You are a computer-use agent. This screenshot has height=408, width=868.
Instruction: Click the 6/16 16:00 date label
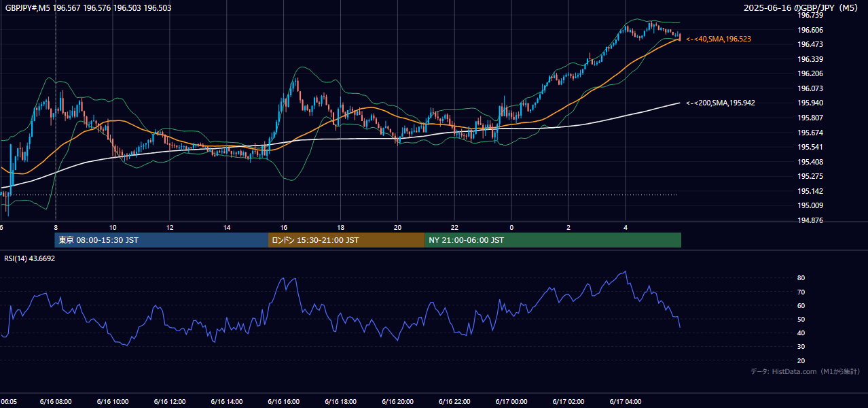pyautogui.click(x=284, y=402)
